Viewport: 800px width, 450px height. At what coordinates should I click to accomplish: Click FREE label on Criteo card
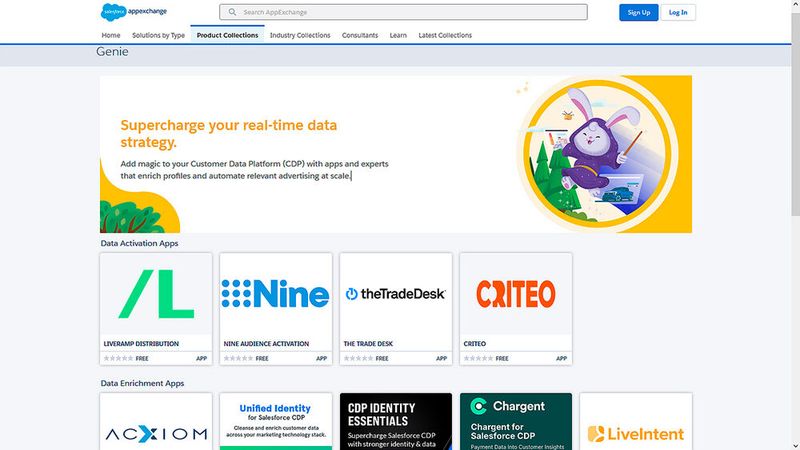pos(502,359)
